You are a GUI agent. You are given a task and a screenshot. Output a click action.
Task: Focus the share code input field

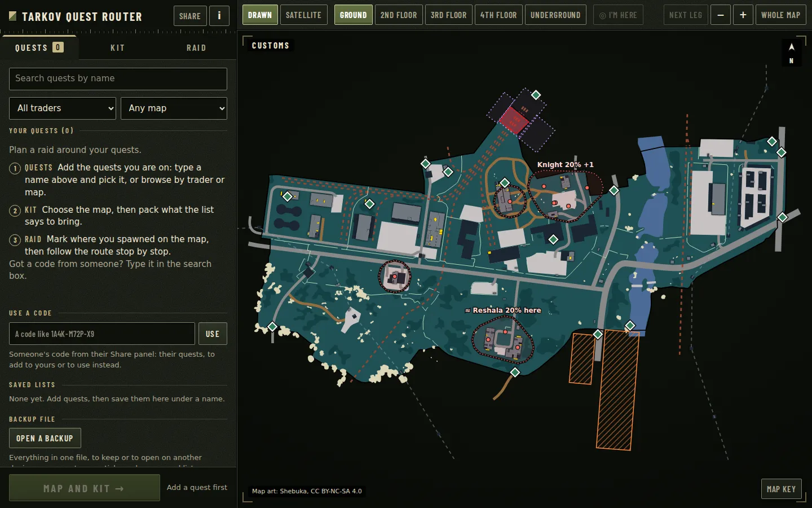click(x=102, y=334)
